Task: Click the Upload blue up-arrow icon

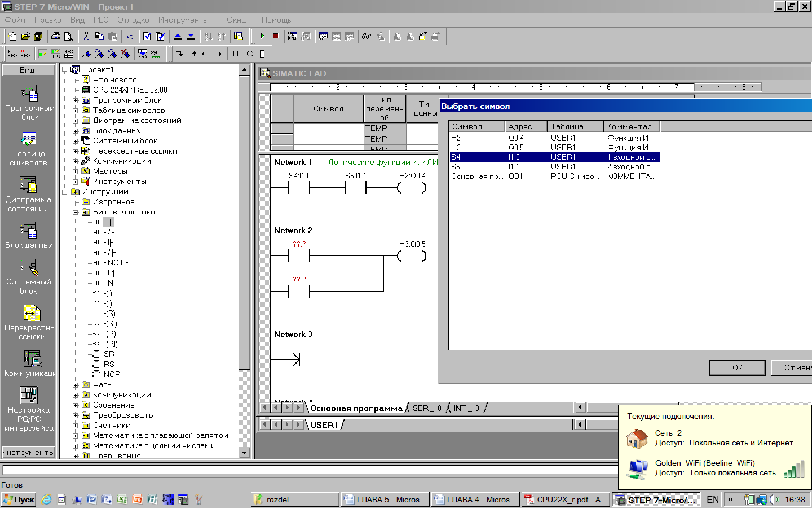Action: click(x=178, y=36)
